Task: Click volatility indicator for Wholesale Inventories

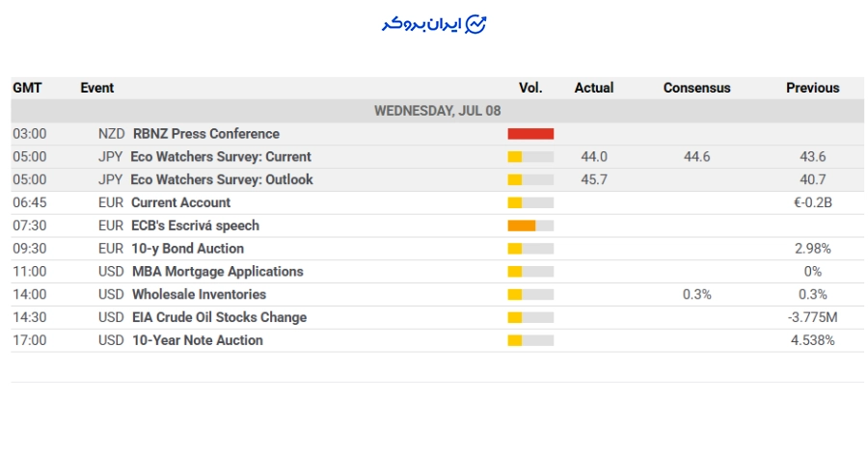Action: [x=530, y=295]
